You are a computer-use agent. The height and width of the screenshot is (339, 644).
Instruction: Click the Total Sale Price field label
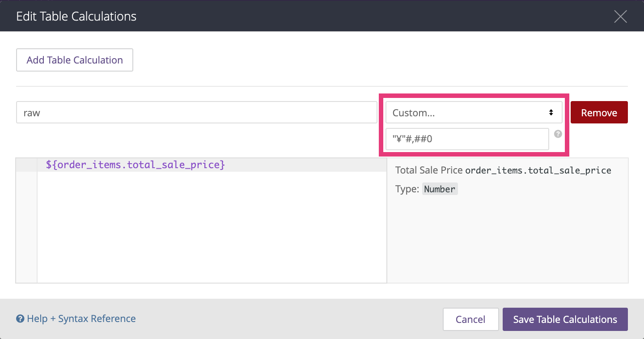[x=429, y=170]
